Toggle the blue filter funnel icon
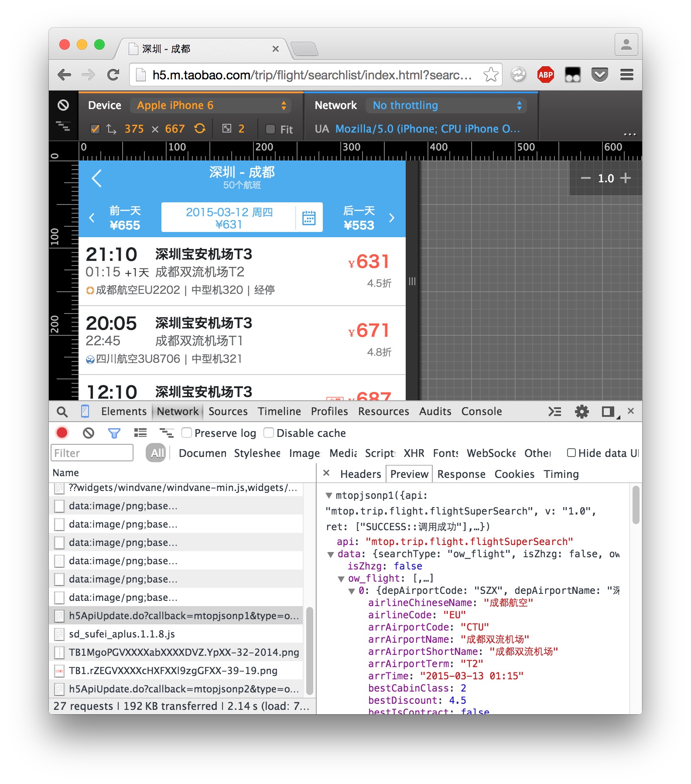The image size is (691, 784). click(114, 433)
